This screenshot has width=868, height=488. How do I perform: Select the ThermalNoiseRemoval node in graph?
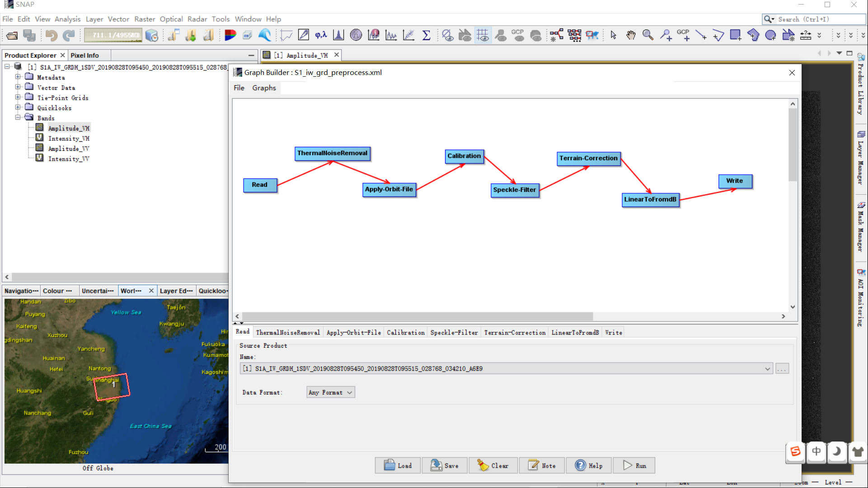332,153
